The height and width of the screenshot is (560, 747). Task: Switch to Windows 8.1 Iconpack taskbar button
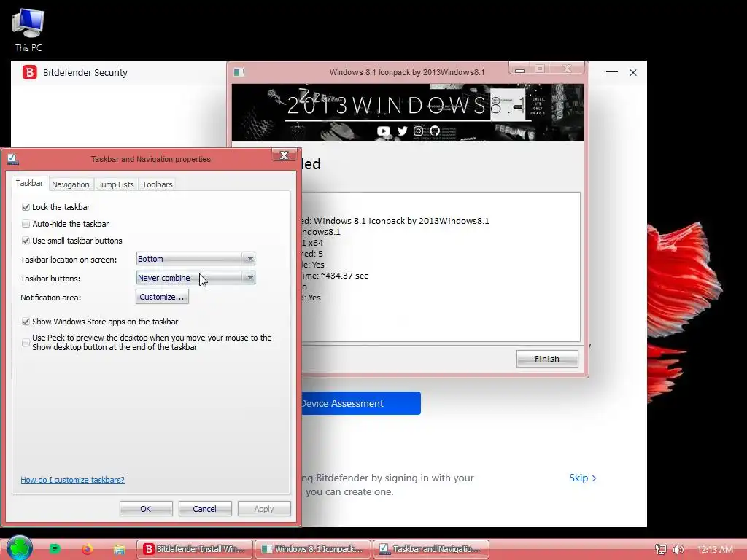[x=312, y=549]
